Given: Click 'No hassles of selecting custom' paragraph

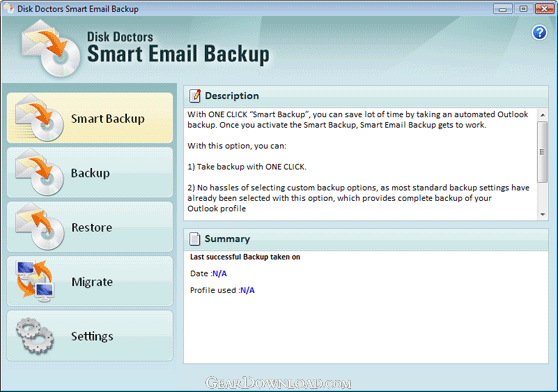Looking at the screenshot, I should (x=358, y=198).
